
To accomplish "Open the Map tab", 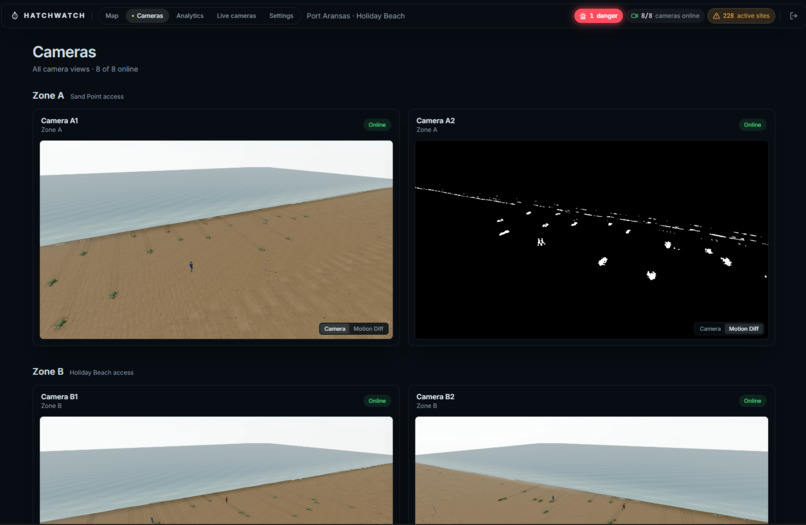I will coord(112,16).
